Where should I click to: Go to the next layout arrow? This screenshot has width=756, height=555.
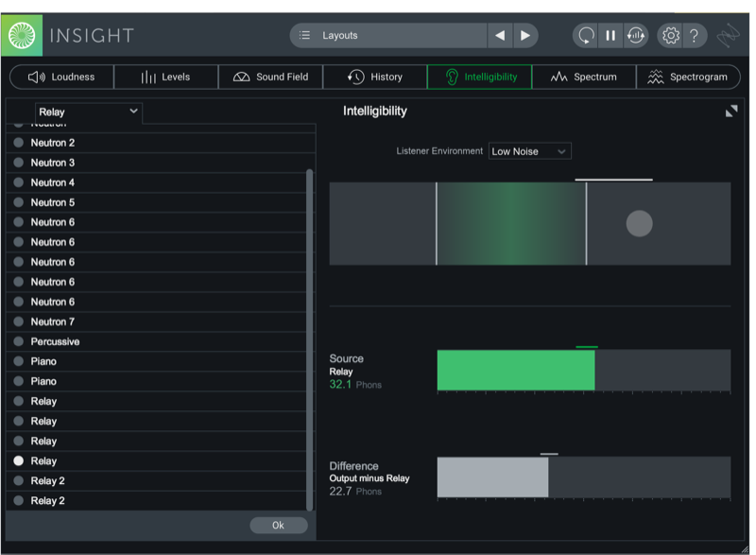click(525, 35)
